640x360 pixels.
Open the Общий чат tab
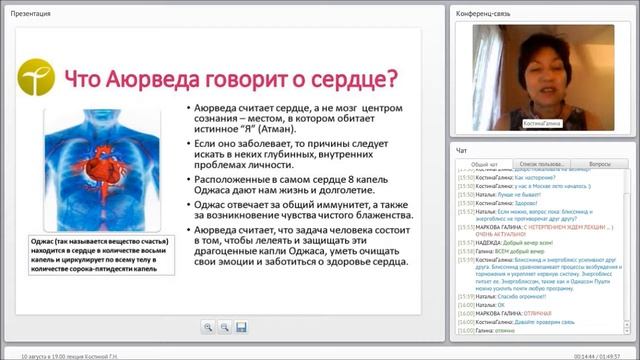(x=484, y=164)
